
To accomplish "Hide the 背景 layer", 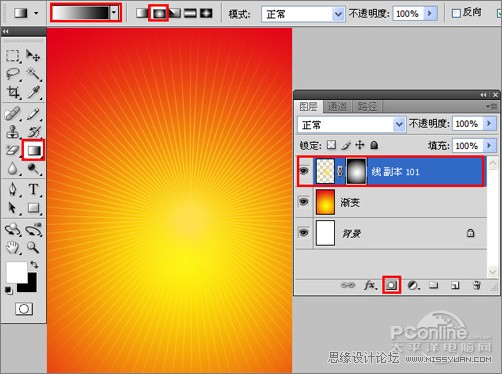I will pos(304,232).
